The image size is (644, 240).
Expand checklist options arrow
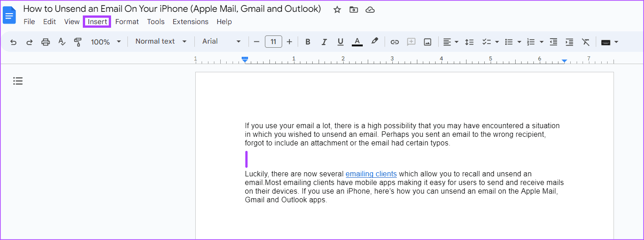pyautogui.click(x=497, y=42)
